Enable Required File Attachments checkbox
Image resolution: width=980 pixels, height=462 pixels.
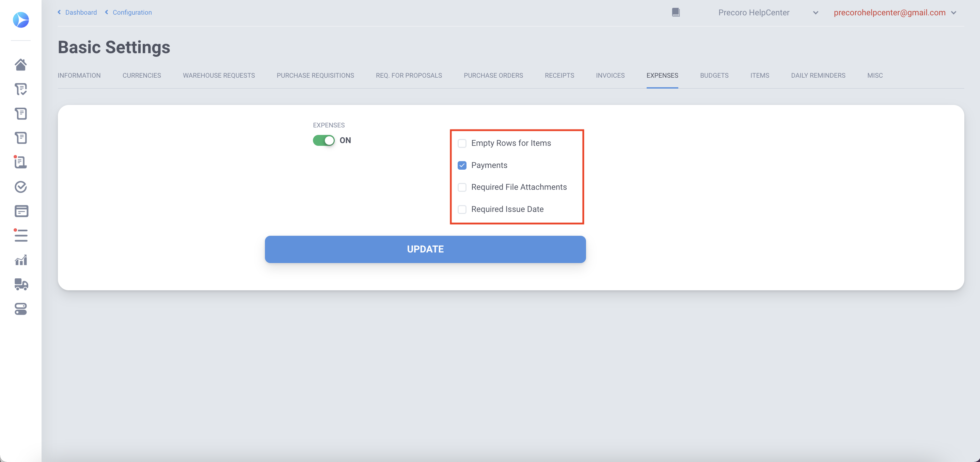pos(462,187)
